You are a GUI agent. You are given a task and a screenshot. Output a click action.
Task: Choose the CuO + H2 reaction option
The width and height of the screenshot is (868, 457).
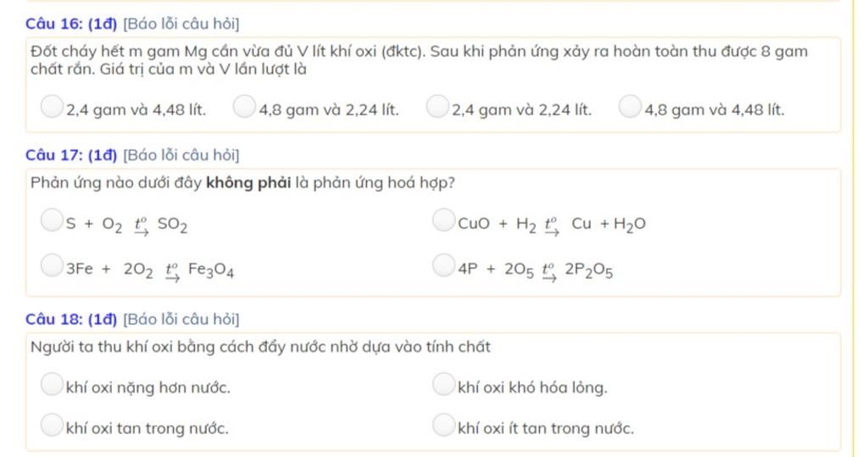(443, 221)
